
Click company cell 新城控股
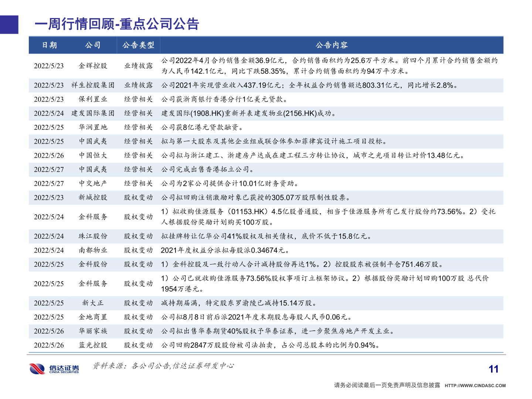93,198
